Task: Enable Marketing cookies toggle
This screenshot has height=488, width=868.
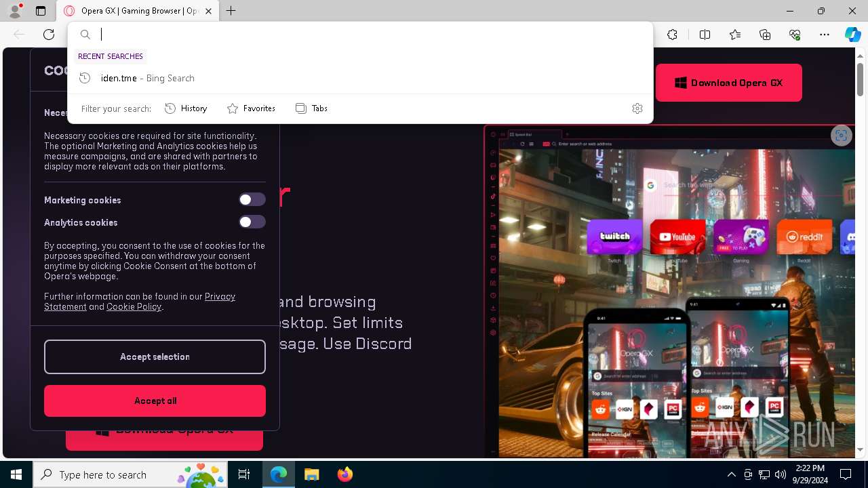Action: click(252, 199)
